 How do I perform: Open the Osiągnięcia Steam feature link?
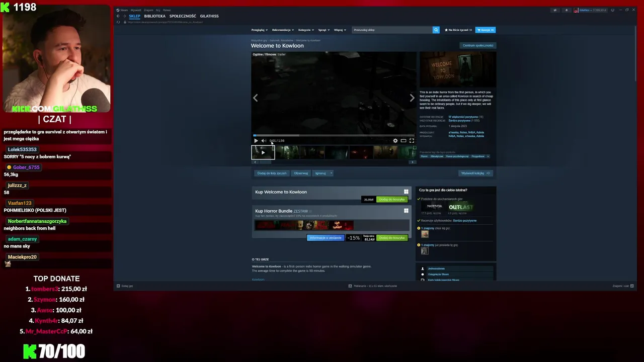click(438, 275)
